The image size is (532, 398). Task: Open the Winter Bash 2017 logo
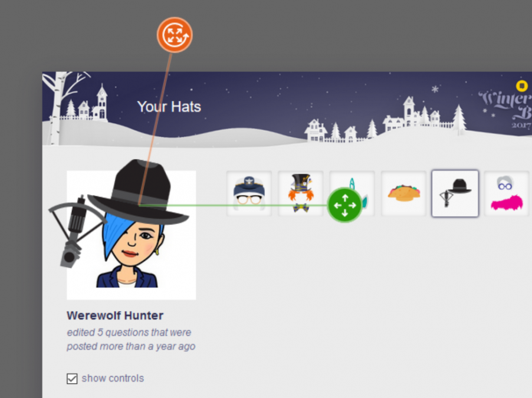[505, 108]
